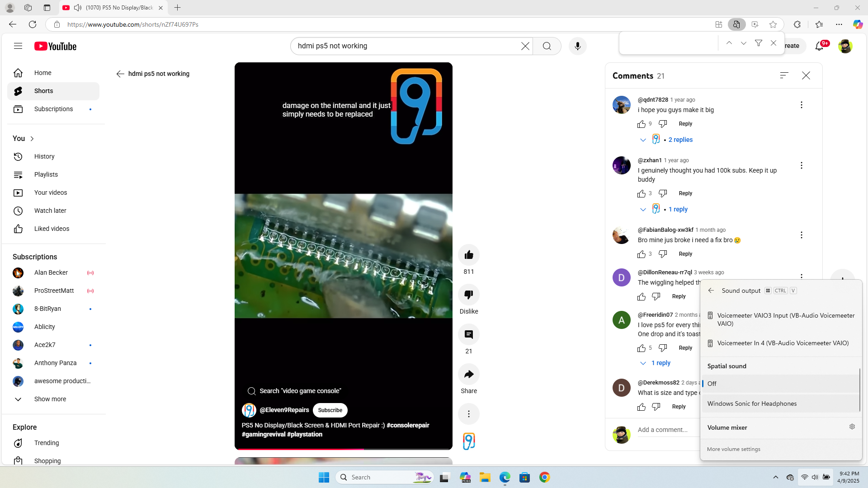Clear the search query text

(x=525, y=46)
